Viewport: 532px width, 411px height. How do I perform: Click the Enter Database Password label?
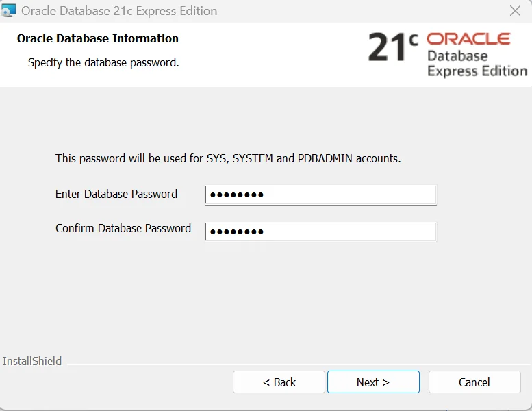pyautogui.click(x=116, y=194)
